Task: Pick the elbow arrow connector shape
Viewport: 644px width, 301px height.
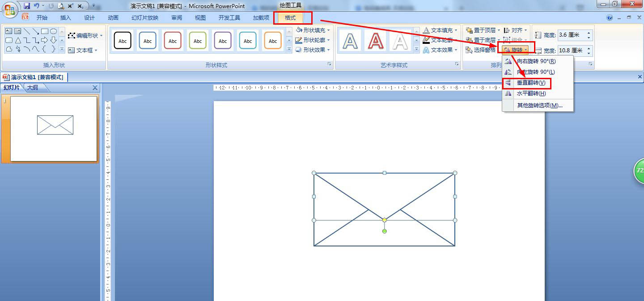Action: [x=36, y=40]
